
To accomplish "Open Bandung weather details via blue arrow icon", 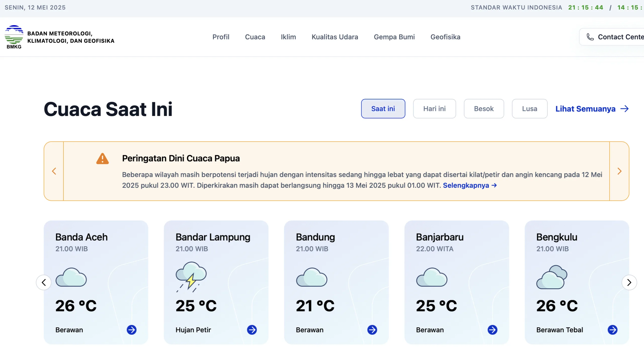I will pyautogui.click(x=373, y=330).
